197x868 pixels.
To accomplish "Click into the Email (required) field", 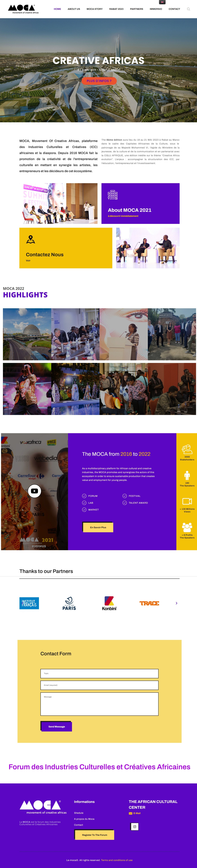I will [100, 685].
